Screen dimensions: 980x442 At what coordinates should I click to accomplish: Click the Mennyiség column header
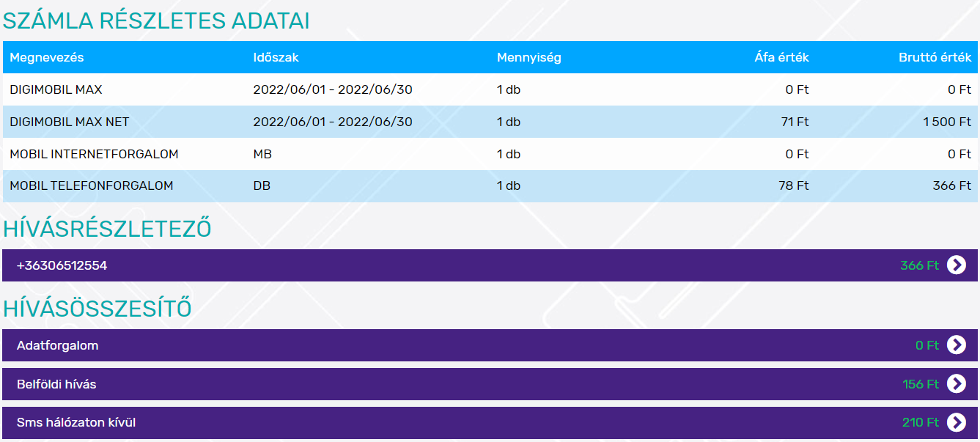tap(529, 57)
